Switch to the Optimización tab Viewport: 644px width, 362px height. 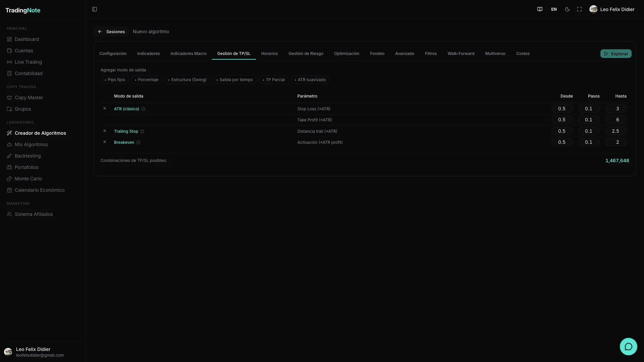coord(346,54)
